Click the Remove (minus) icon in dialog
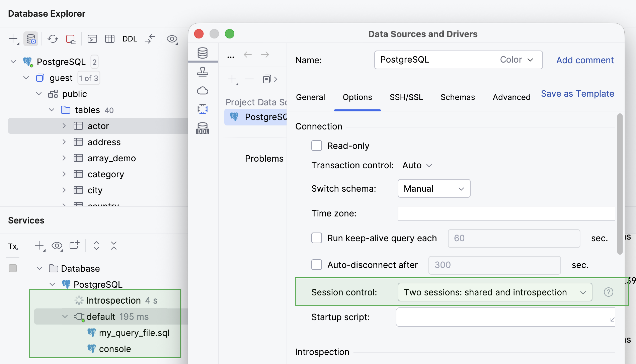 tap(249, 79)
